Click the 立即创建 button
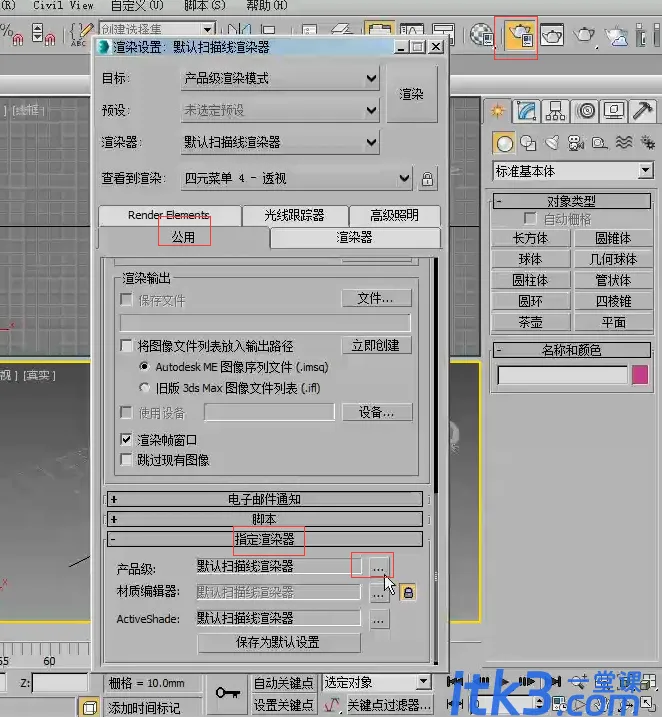The width and height of the screenshot is (662, 717). tap(376, 345)
